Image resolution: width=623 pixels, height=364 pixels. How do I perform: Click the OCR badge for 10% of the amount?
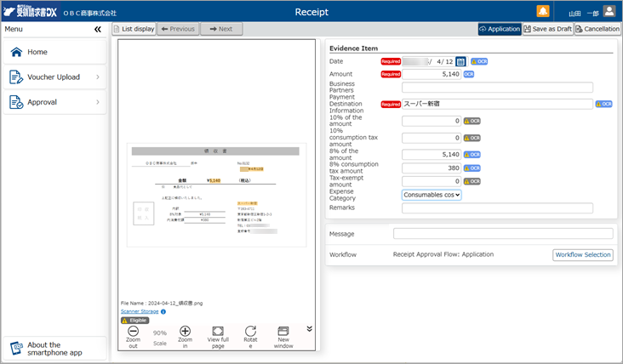[472, 121]
